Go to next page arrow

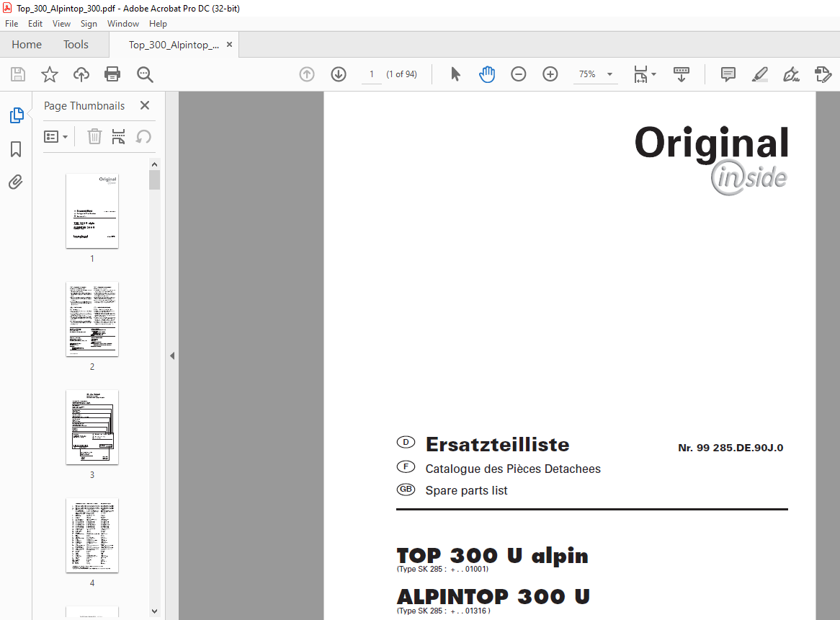(x=339, y=74)
